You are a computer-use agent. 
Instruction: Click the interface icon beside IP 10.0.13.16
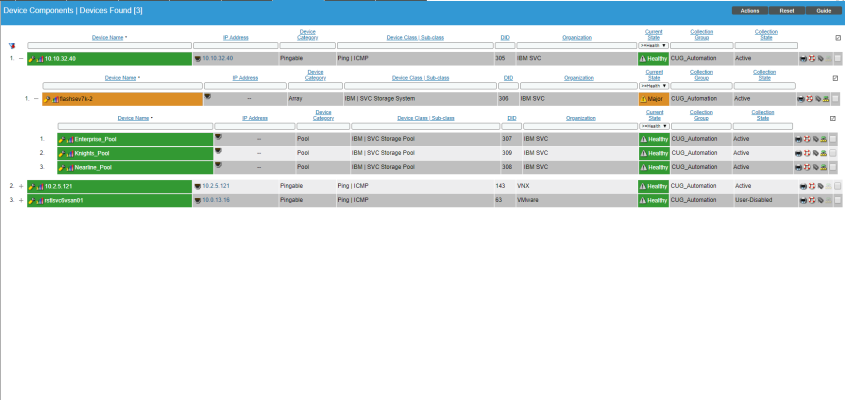point(197,201)
